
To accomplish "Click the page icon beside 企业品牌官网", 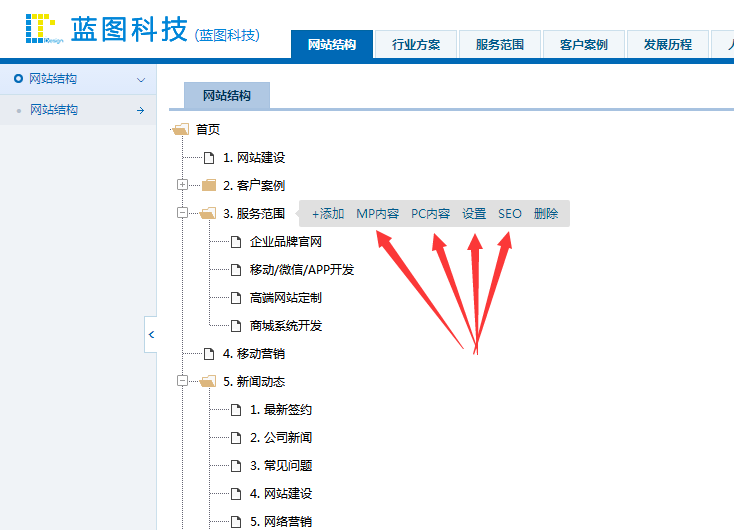I will (x=236, y=242).
